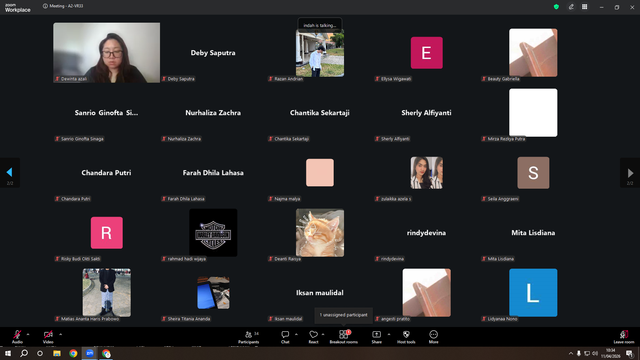Select the Chandara Putri tile

(107, 173)
